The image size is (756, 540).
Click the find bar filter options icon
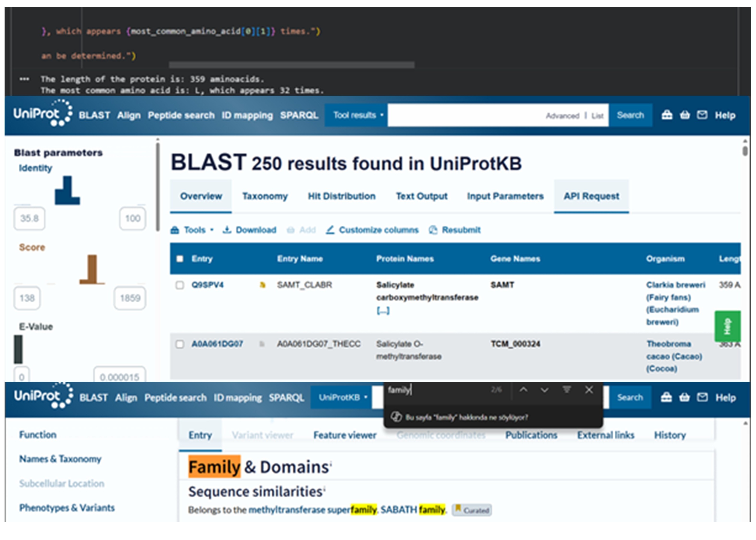pyautogui.click(x=566, y=390)
